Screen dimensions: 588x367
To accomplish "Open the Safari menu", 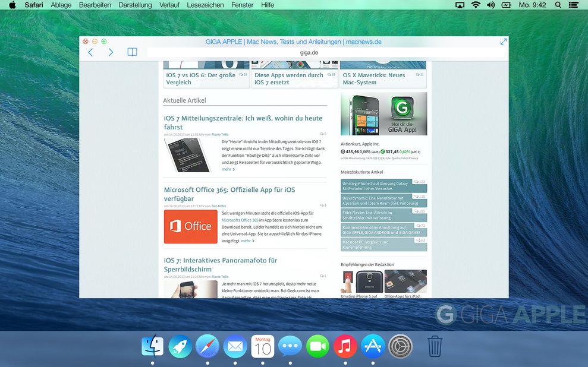I will point(34,5).
